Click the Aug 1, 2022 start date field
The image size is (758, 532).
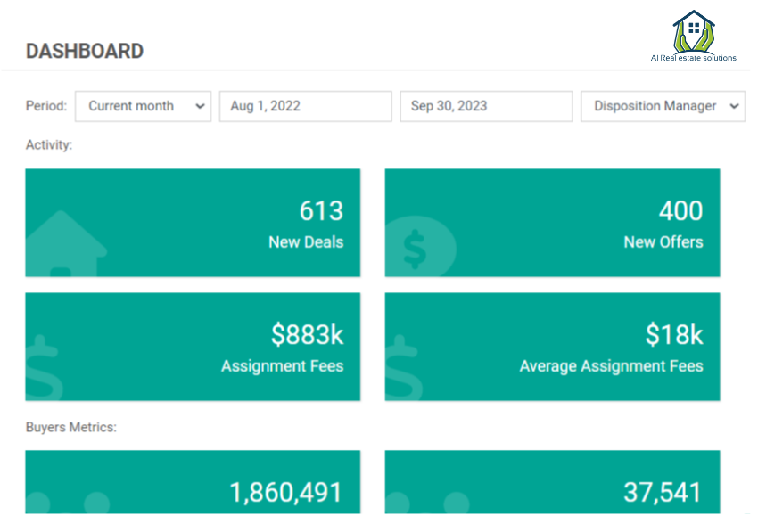[305, 106]
